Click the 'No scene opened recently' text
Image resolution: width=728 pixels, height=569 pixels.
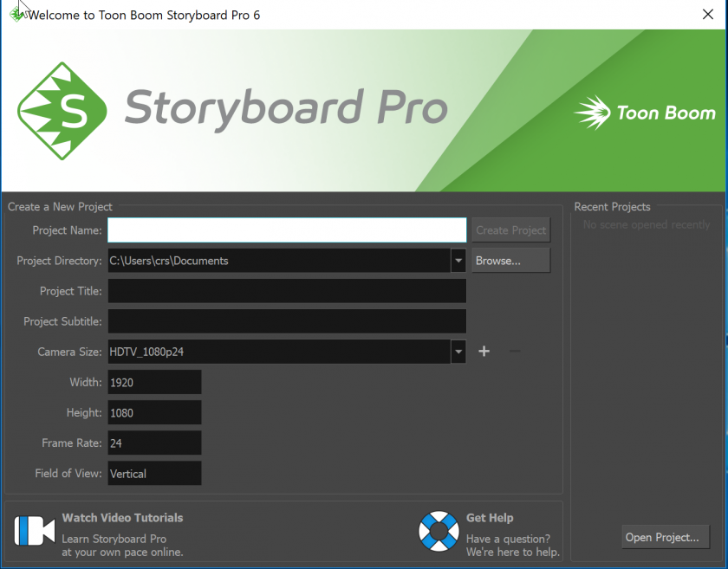coord(647,225)
